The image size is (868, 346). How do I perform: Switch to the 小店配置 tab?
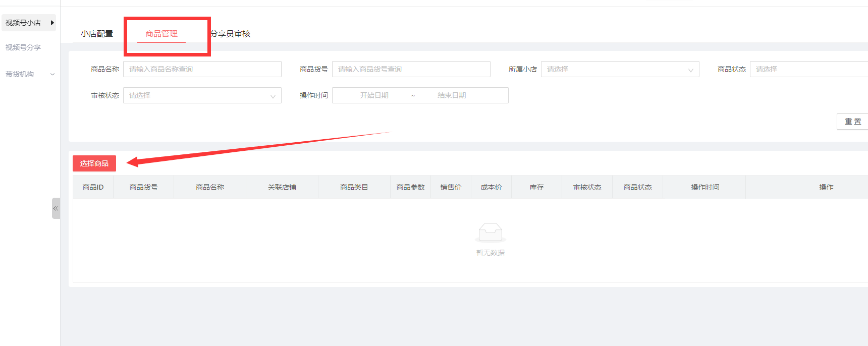pyautogui.click(x=97, y=34)
